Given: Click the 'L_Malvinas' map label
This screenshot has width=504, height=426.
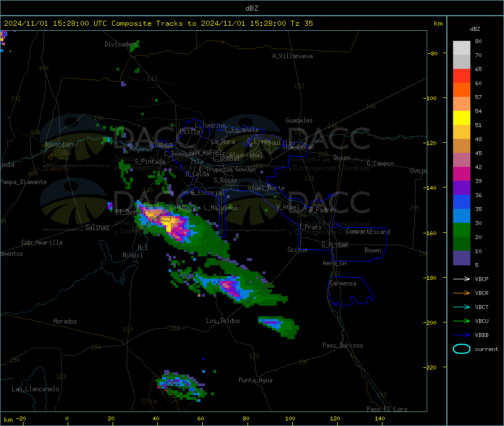Looking at the screenshot, I should click(x=221, y=208).
